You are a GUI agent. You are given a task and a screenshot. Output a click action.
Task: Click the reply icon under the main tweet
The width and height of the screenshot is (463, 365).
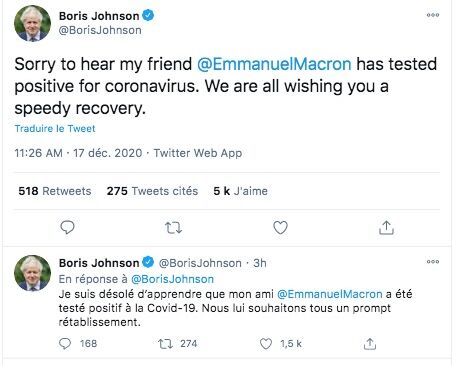click(67, 228)
